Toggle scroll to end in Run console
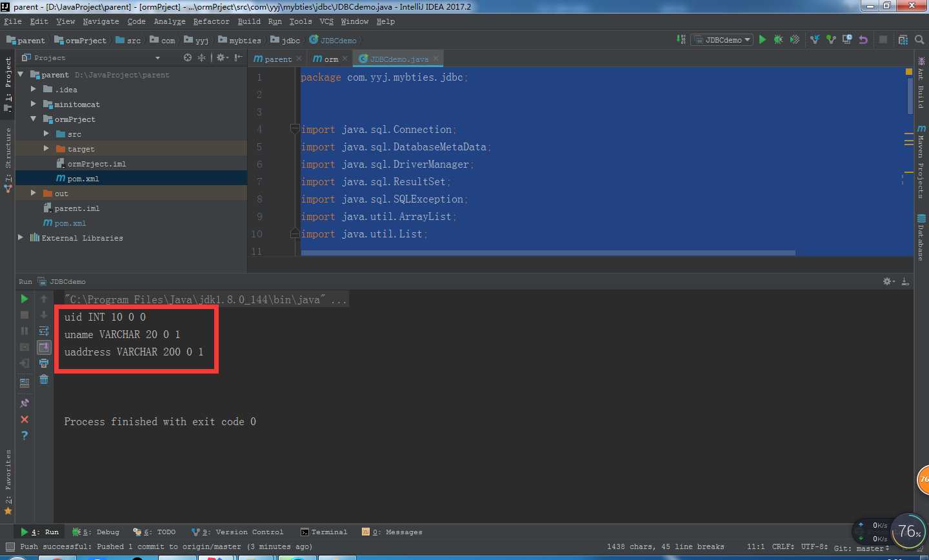Viewport: 929px width, 560px height. pos(44,347)
